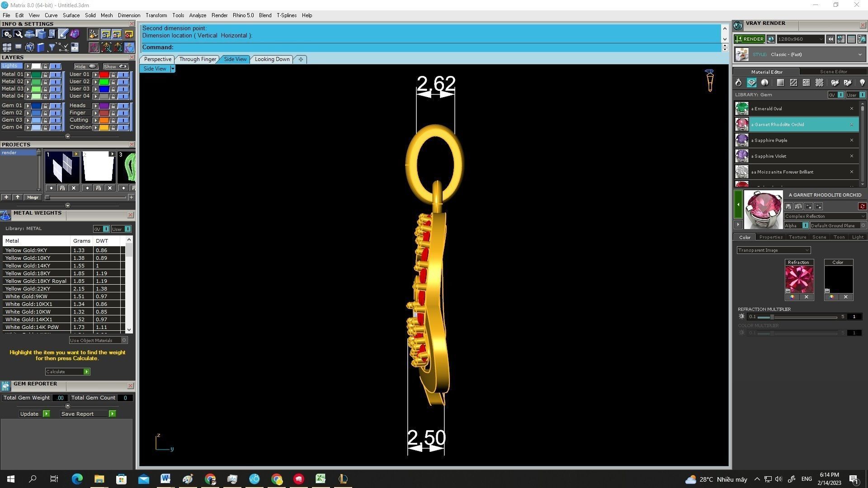
Task: Click the gears settings icon in Info & Settings
Action: click(x=7, y=34)
